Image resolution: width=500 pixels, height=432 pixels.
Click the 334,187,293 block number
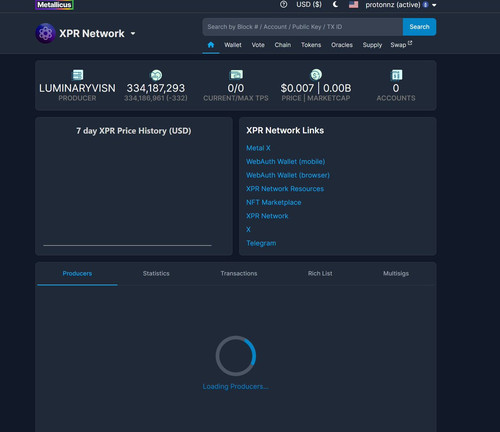click(156, 88)
